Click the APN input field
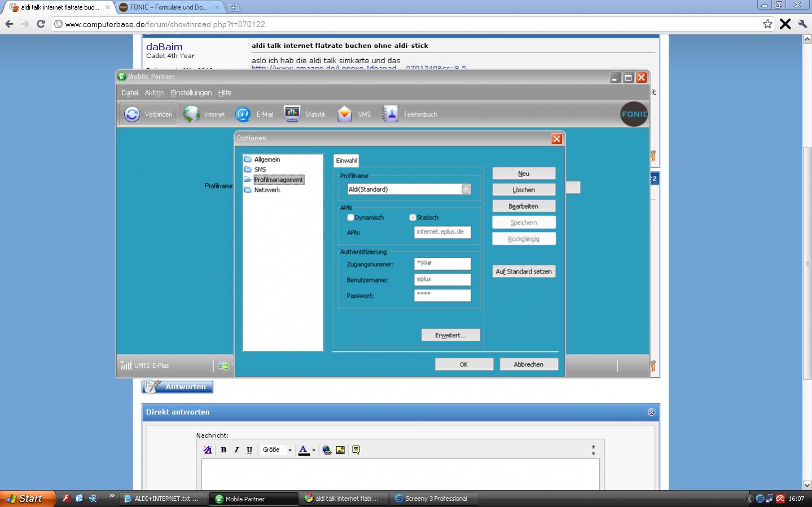The height and width of the screenshot is (507, 812). (x=442, y=232)
